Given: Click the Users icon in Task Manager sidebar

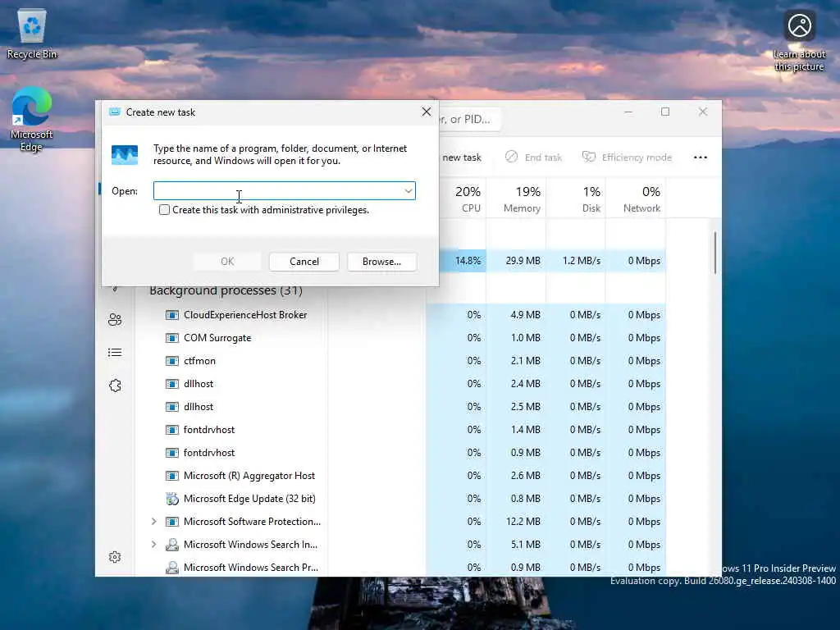Looking at the screenshot, I should tap(115, 320).
